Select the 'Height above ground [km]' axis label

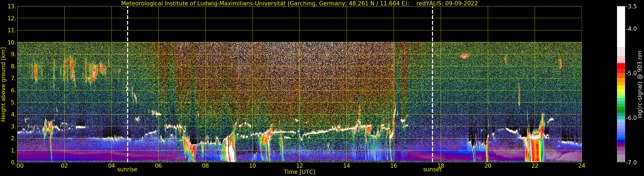(3, 84)
